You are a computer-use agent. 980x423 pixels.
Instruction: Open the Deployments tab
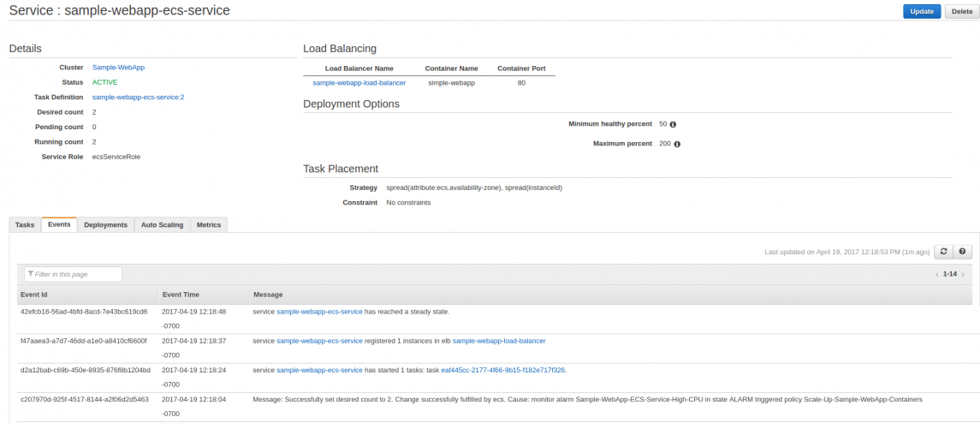coord(105,224)
